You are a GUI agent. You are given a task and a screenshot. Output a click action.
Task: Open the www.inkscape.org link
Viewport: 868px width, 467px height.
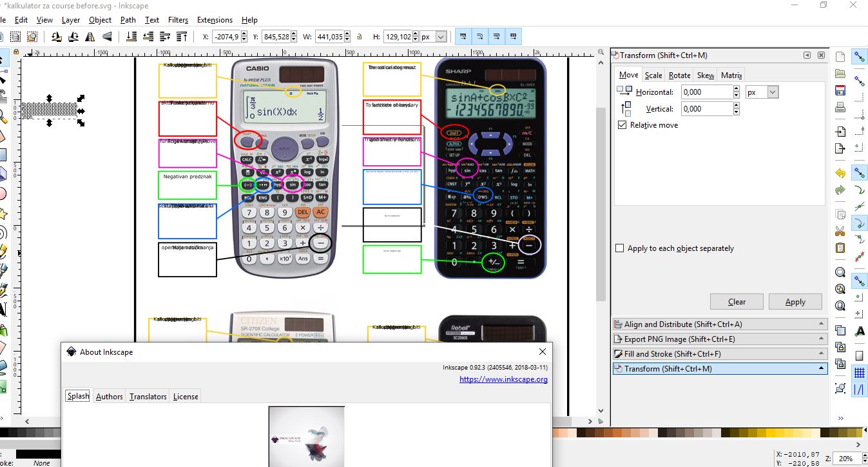[503, 379]
